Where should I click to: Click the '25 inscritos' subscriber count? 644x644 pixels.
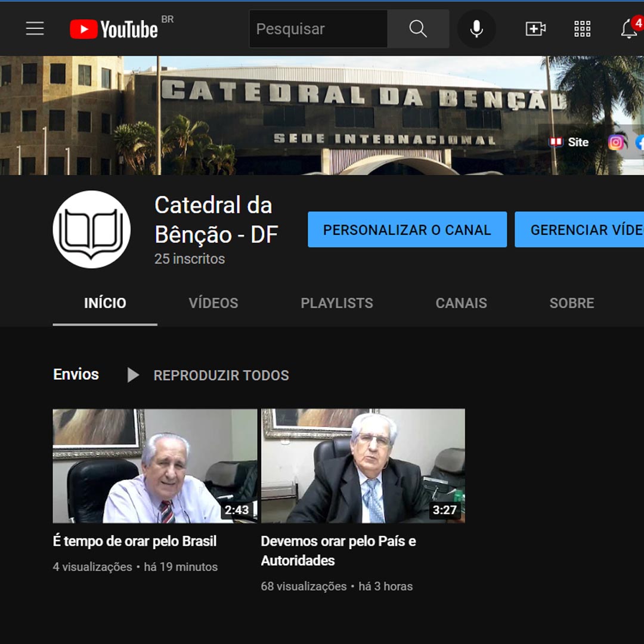[190, 259]
